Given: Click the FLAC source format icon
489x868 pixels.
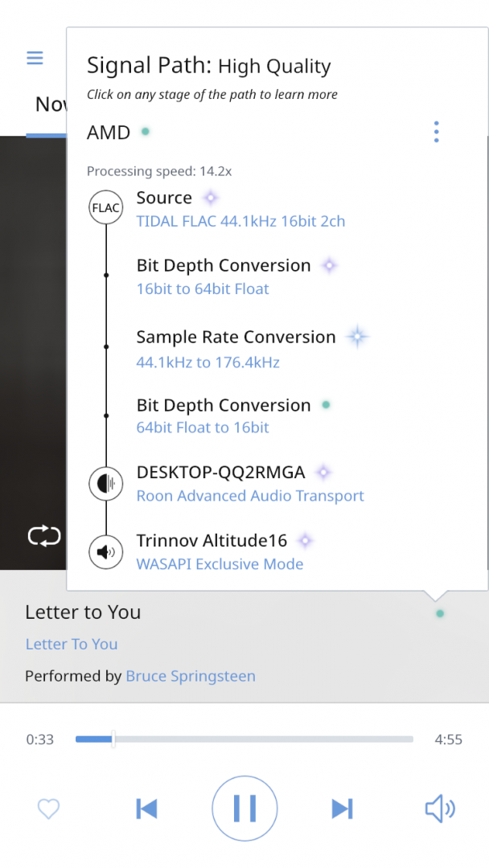Looking at the screenshot, I should pos(105,208).
